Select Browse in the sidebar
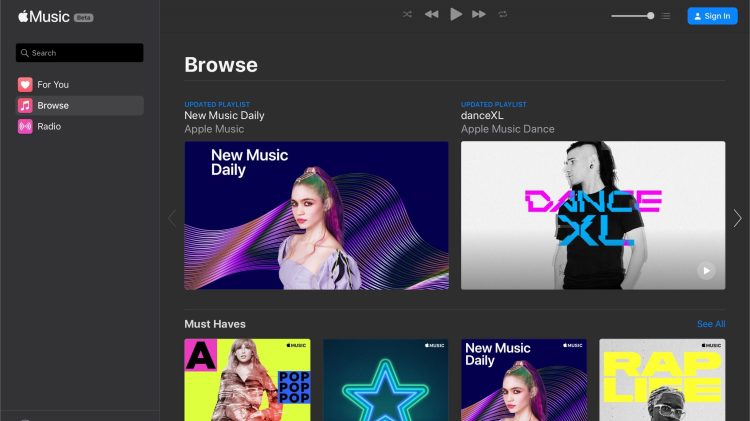This screenshot has width=750, height=421. [79, 106]
